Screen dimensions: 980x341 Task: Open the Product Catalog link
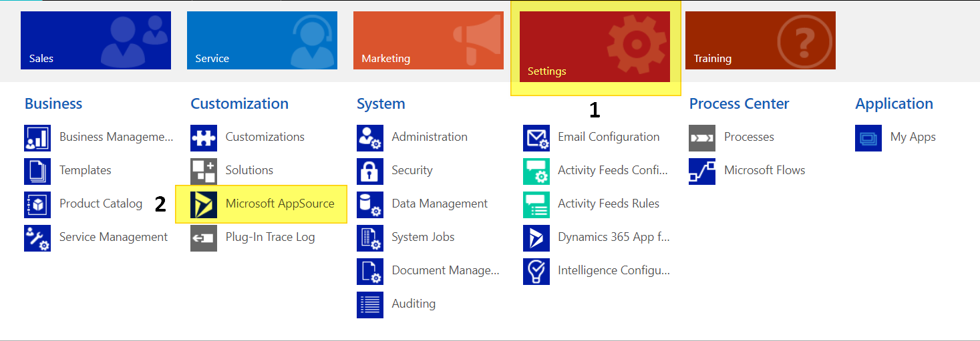click(101, 204)
